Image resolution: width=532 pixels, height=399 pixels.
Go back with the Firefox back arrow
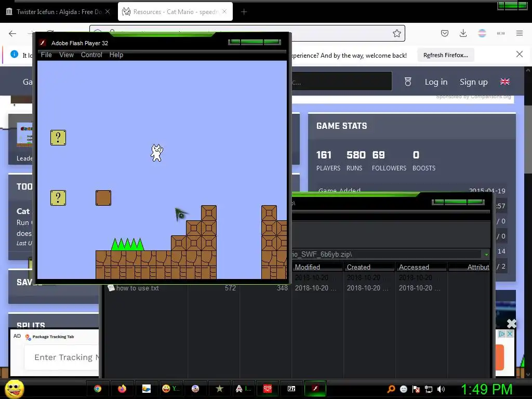click(x=12, y=33)
